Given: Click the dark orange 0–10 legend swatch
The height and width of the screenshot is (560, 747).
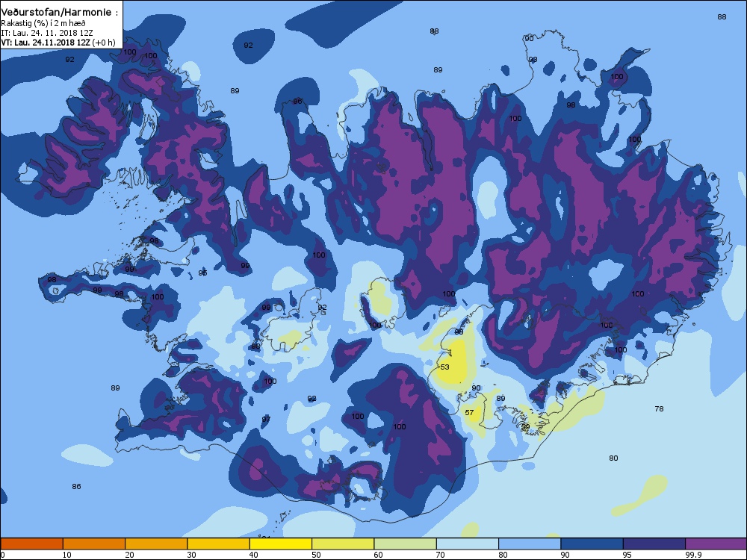Looking at the screenshot, I should pyautogui.click(x=31, y=544).
